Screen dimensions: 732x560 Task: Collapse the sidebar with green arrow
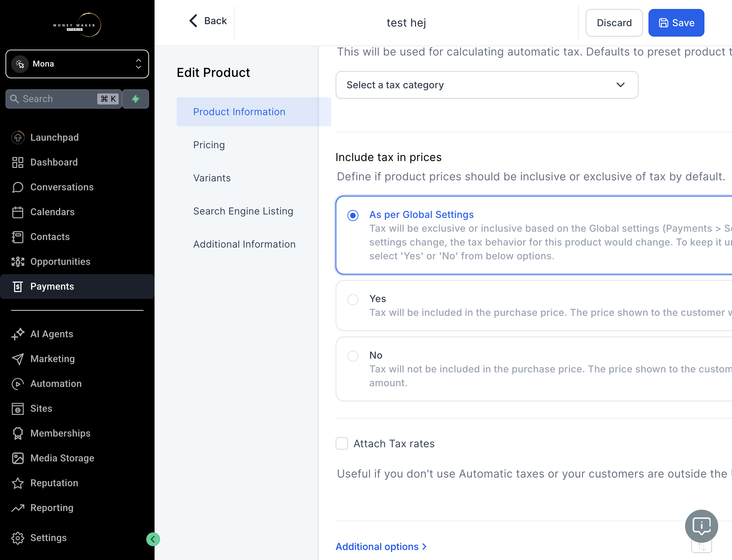coord(153,539)
